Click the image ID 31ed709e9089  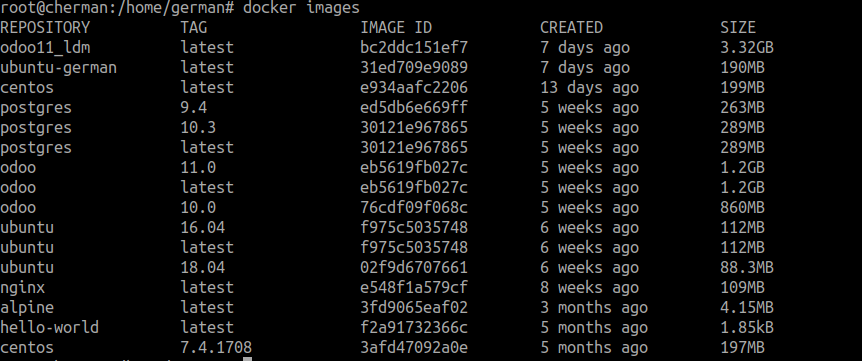click(414, 68)
